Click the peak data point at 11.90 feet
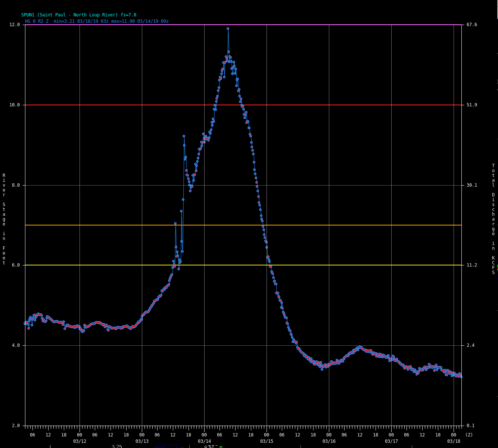The image size is (498, 448). coord(228,29)
